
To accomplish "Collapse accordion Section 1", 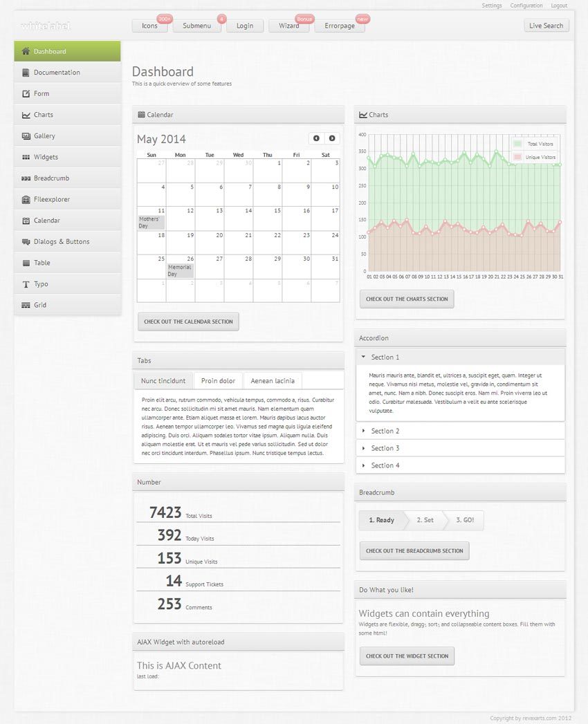I will pos(385,358).
